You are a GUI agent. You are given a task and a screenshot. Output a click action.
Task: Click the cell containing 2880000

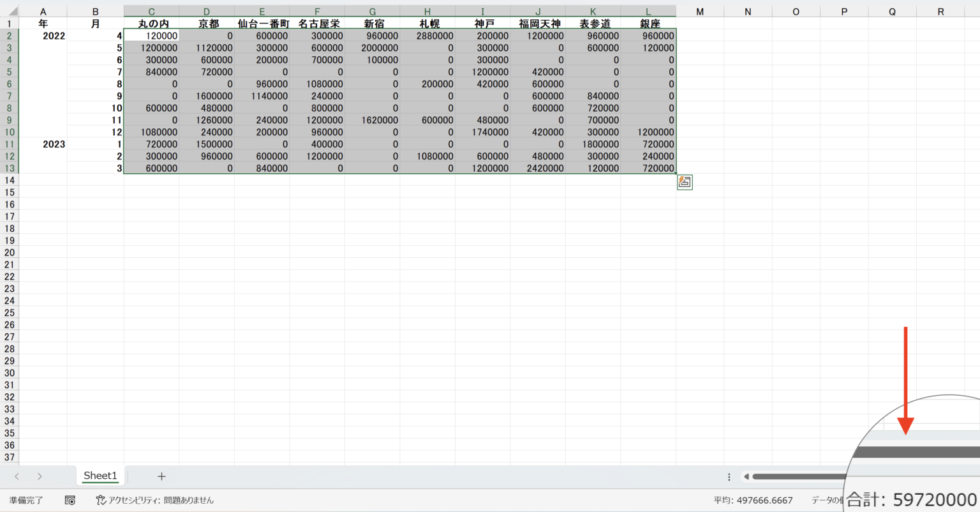[x=428, y=36]
